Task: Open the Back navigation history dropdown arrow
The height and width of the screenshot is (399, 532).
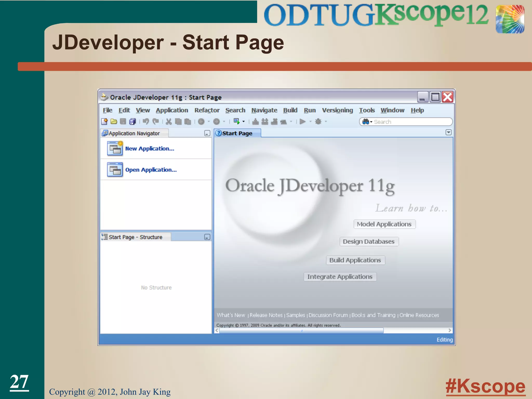Action: (x=209, y=122)
